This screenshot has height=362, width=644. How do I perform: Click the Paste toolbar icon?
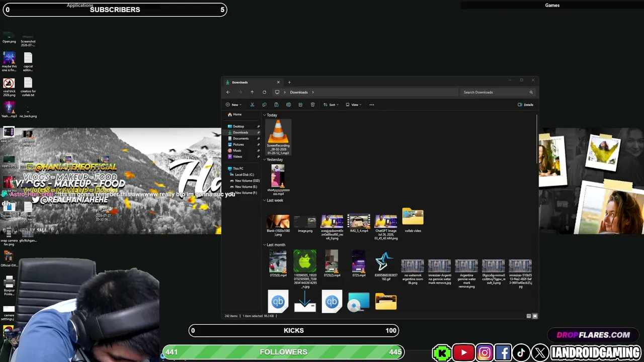pos(276,105)
